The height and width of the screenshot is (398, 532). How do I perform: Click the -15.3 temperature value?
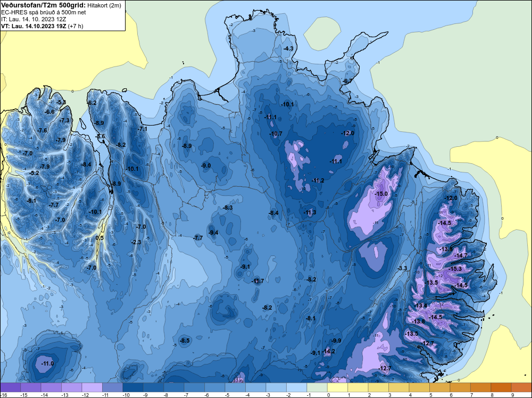click(455, 268)
